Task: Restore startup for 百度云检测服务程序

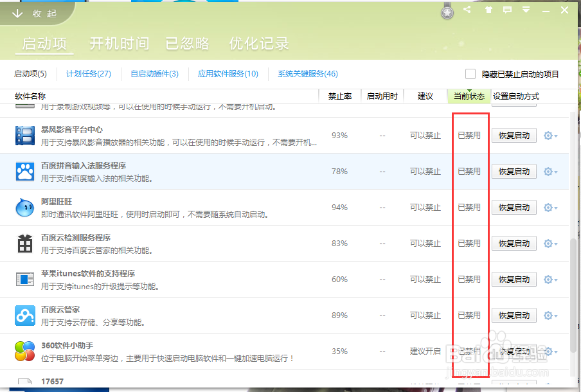Action: tap(514, 244)
